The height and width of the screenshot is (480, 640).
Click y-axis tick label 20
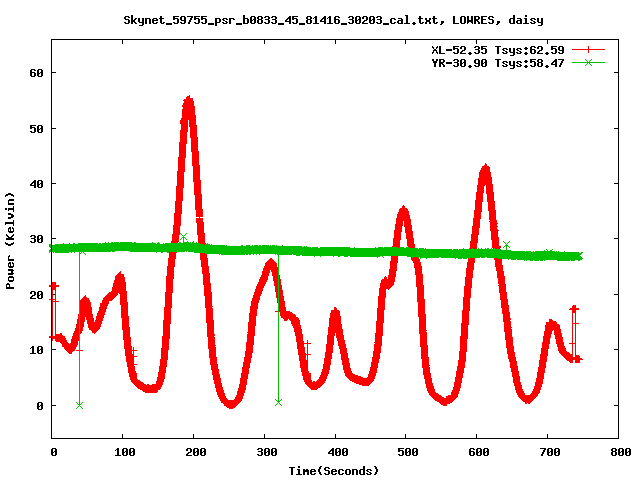[x=36, y=295]
